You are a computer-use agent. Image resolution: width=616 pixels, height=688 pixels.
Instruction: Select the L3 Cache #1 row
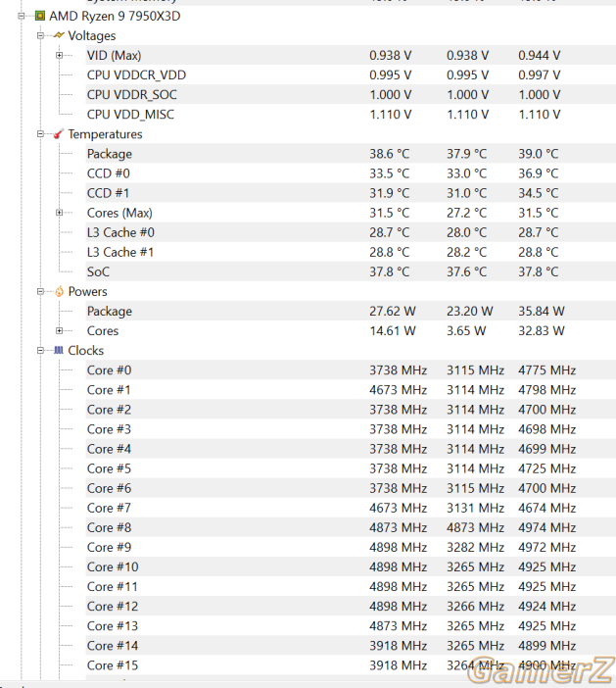point(351,252)
